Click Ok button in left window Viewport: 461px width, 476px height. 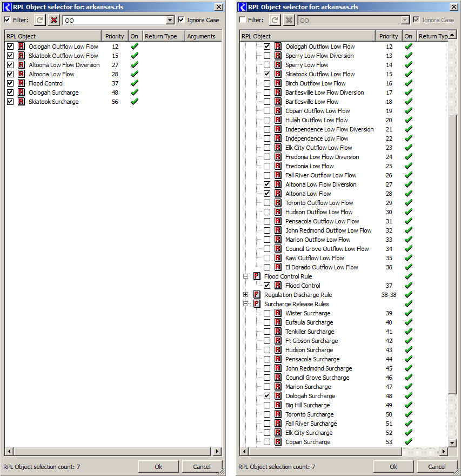158,467
